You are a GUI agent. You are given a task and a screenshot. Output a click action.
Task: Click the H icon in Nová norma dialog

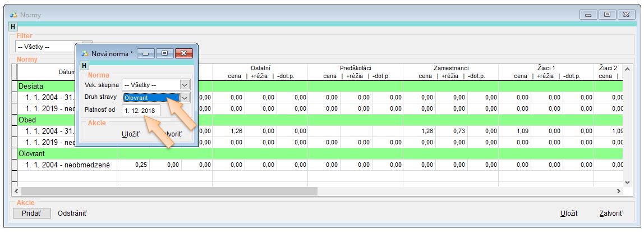85,66
